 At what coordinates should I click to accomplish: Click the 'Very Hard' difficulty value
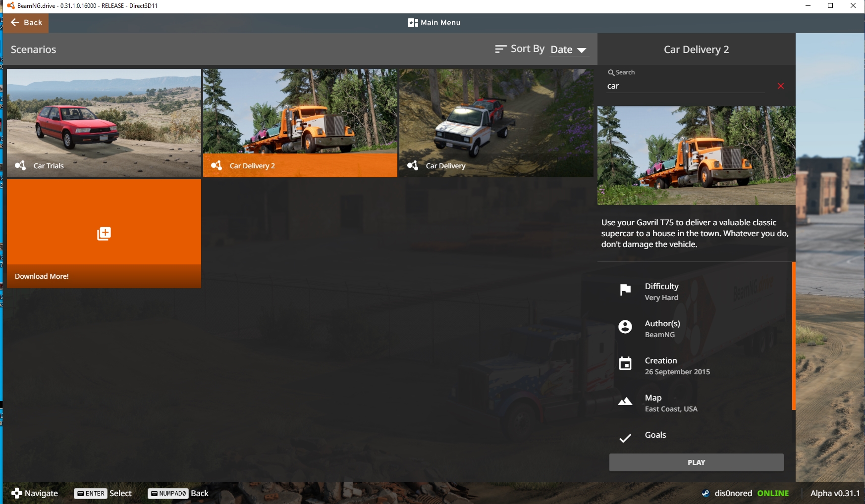(x=661, y=298)
